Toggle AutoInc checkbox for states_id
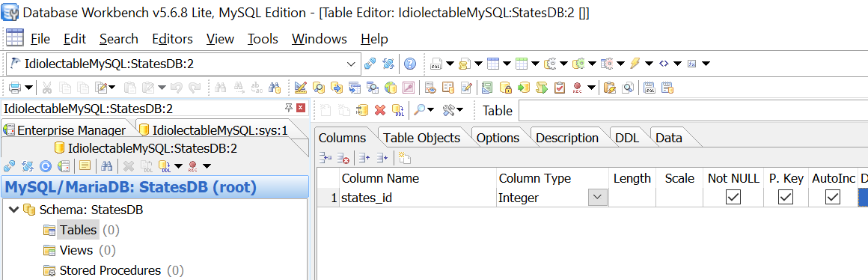868x280 pixels. pos(833,197)
